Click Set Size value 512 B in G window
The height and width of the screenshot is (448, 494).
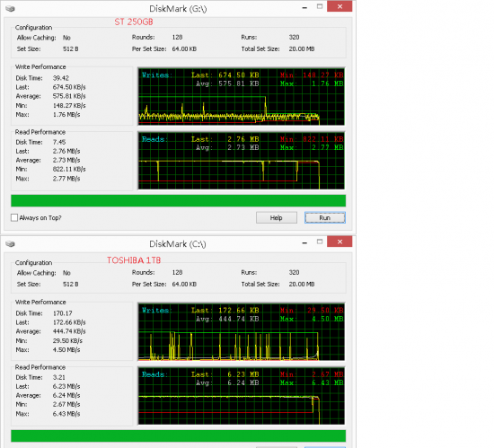click(71, 48)
